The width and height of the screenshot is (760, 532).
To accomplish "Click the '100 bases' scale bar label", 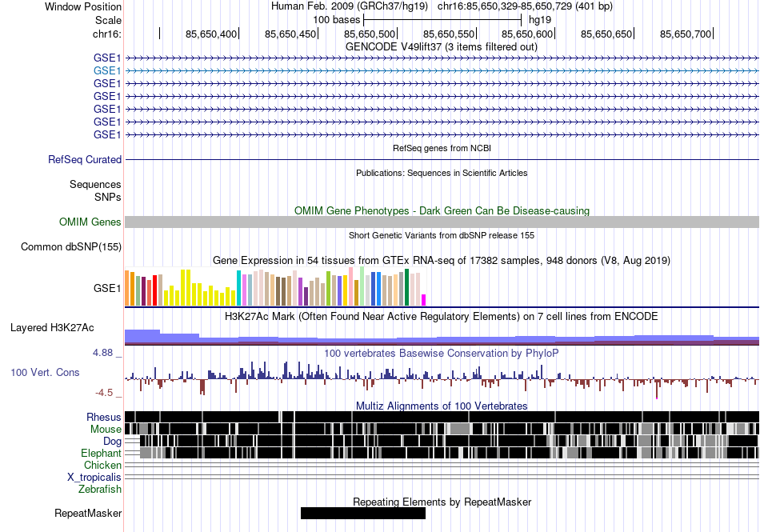I will point(336,20).
